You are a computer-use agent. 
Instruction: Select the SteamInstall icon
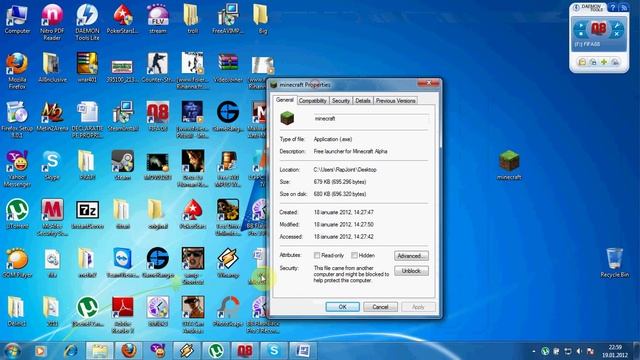(x=122, y=116)
